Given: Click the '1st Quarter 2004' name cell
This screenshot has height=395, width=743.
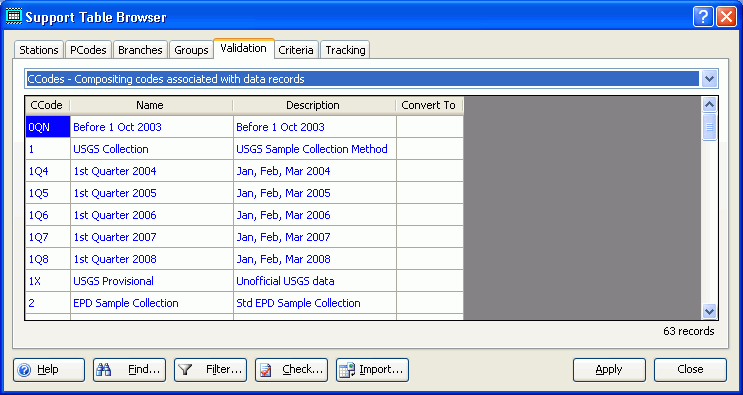Looking at the screenshot, I should tap(152, 171).
